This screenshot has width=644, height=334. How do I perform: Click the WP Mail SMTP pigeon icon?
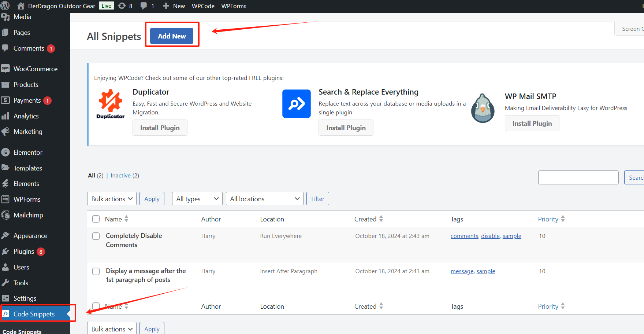pyautogui.click(x=483, y=109)
